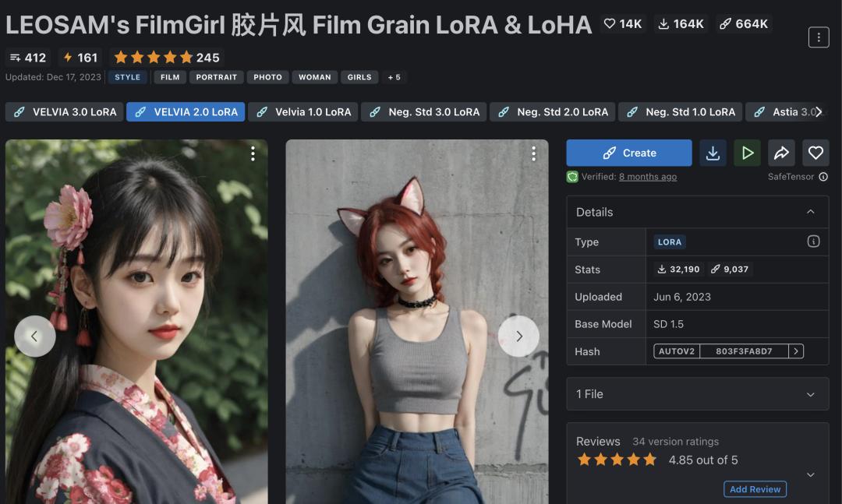Toggle the 14K likes heart badge

(623, 23)
